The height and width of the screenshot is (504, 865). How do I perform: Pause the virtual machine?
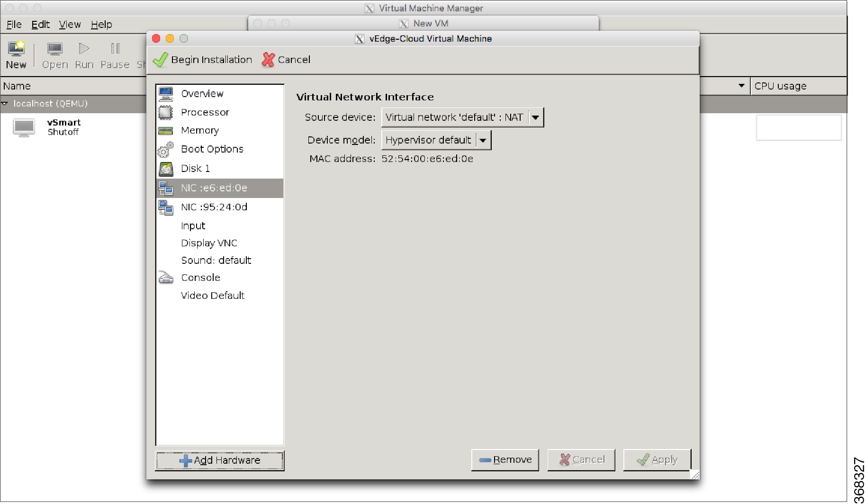tap(114, 54)
